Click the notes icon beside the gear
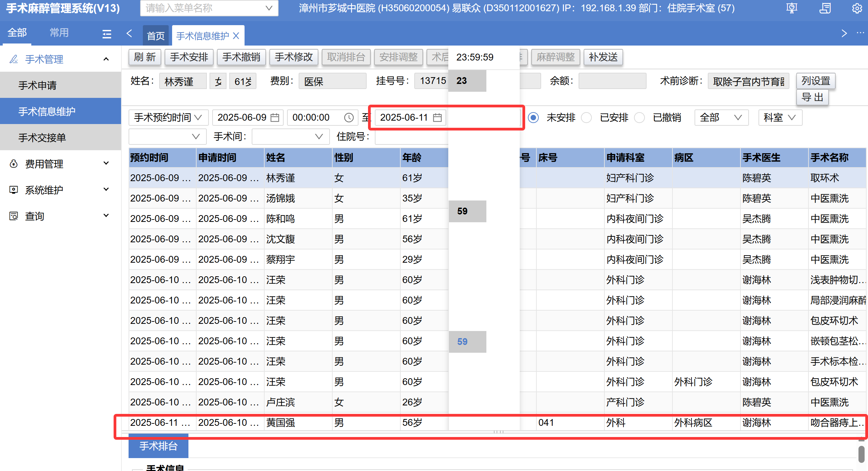 click(825, 8)
